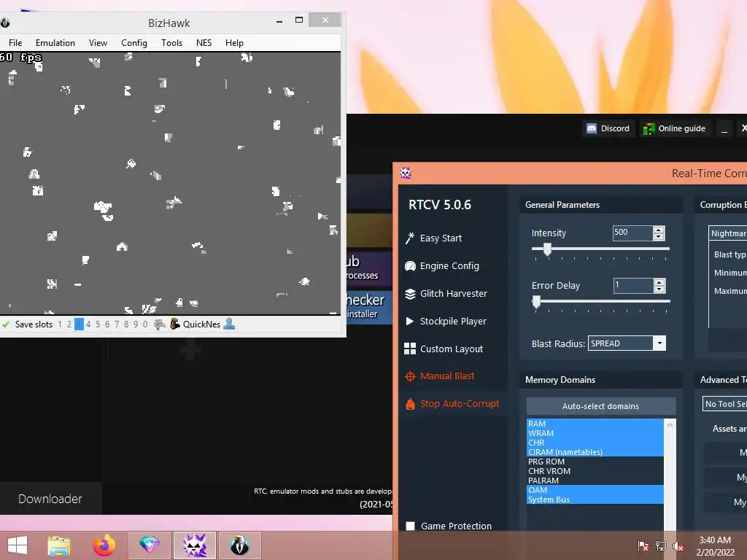Open the File menu in BizHawk
Image resolution: width=747 pixels, height=560 pixels.
15,43
